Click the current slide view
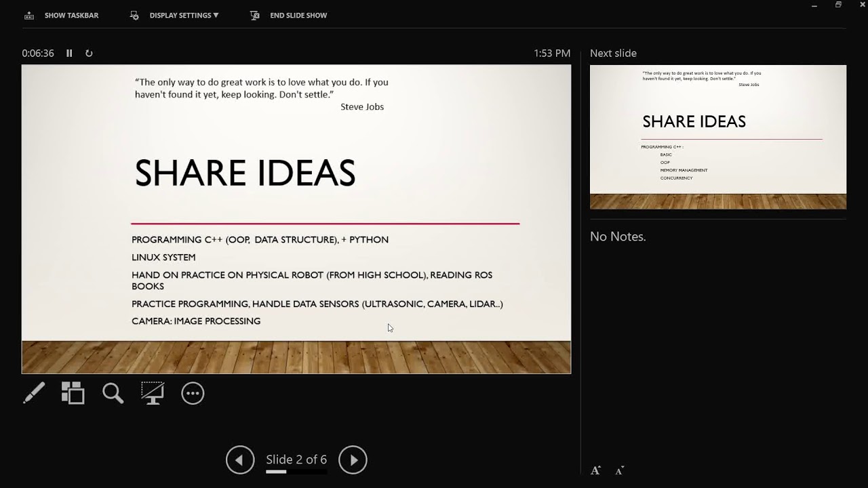Viewport: 868px width, 488px height. pos(296,219)
